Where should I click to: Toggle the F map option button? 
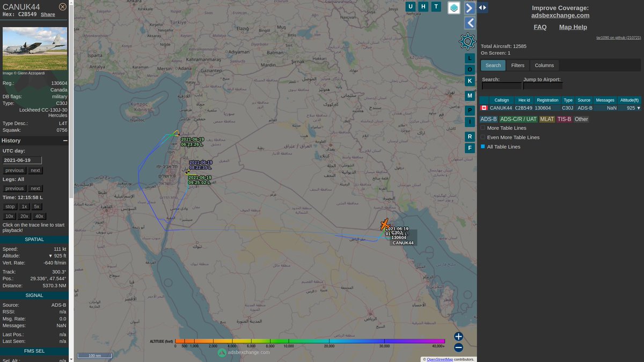coord(470,148)
